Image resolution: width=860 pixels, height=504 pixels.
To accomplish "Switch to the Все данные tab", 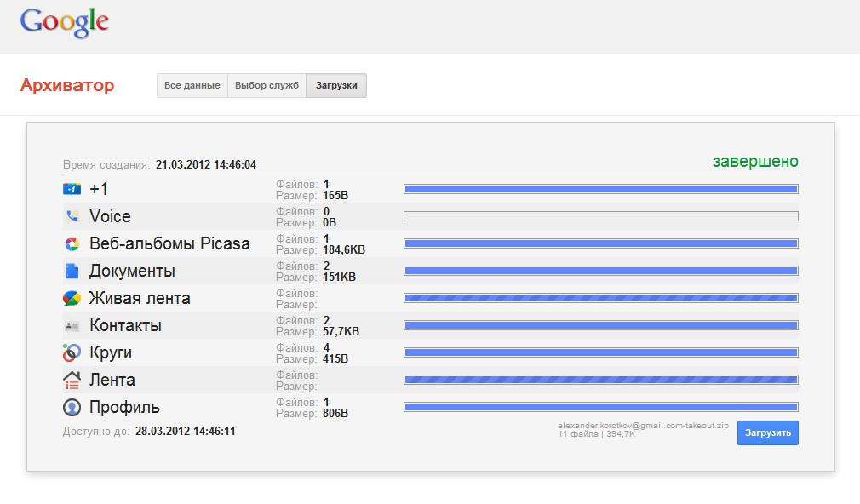I will [192, 86].
